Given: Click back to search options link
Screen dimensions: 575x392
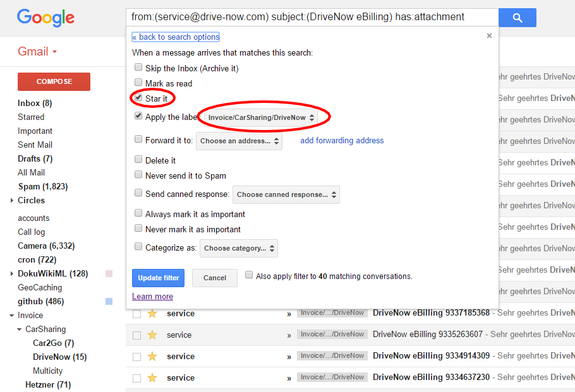Looking at the screenshot, I should 176,37.
